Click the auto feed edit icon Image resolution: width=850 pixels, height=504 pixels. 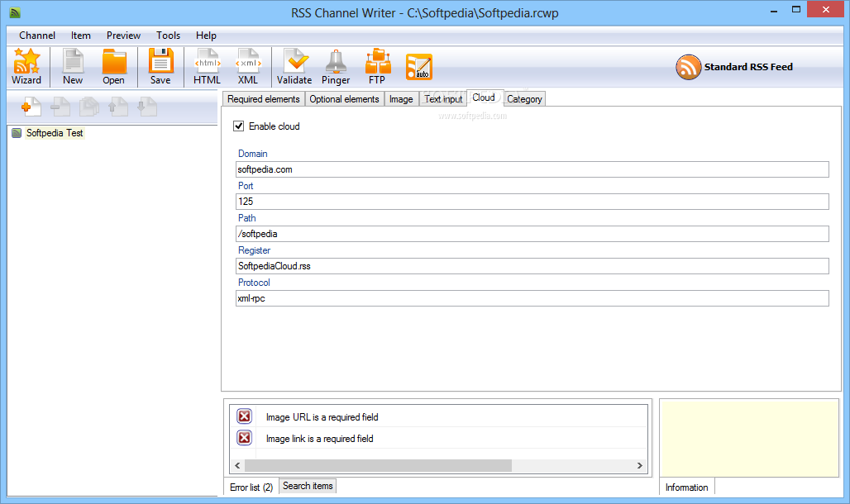419,67
